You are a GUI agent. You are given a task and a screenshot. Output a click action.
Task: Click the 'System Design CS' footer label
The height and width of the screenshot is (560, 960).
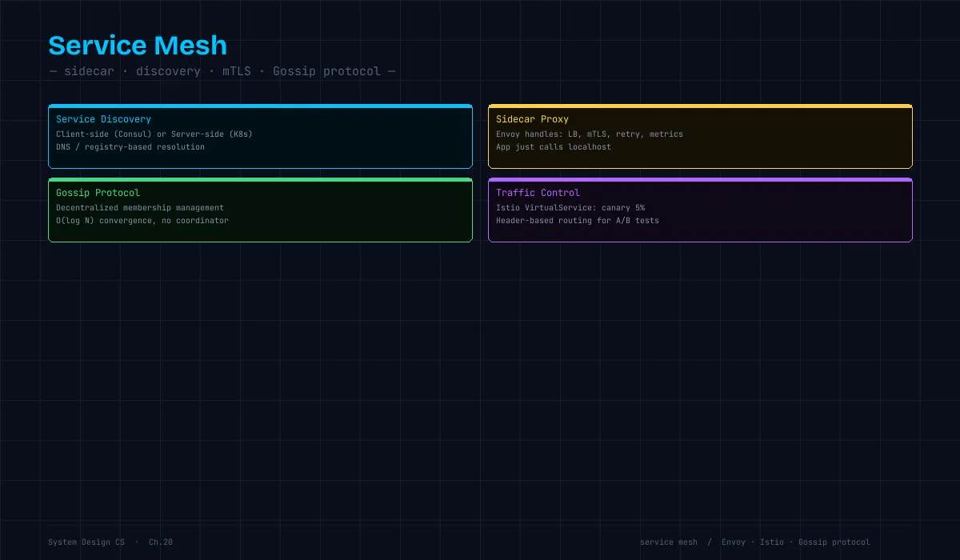[x=86, y=542]
